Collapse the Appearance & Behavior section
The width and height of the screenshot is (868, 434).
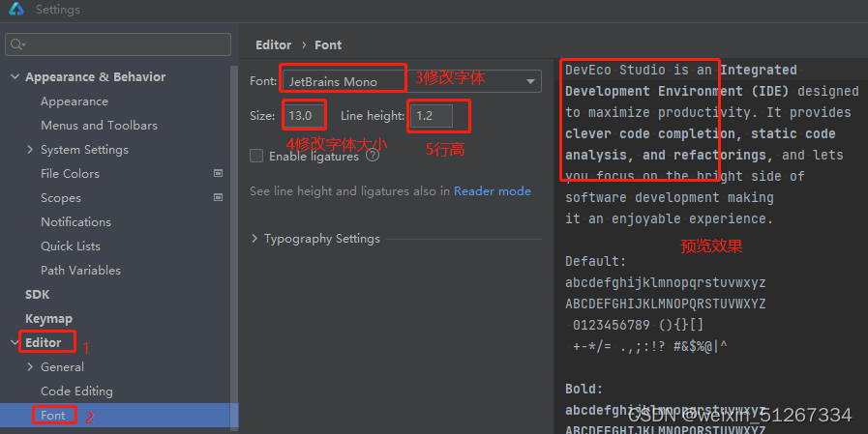15,77
